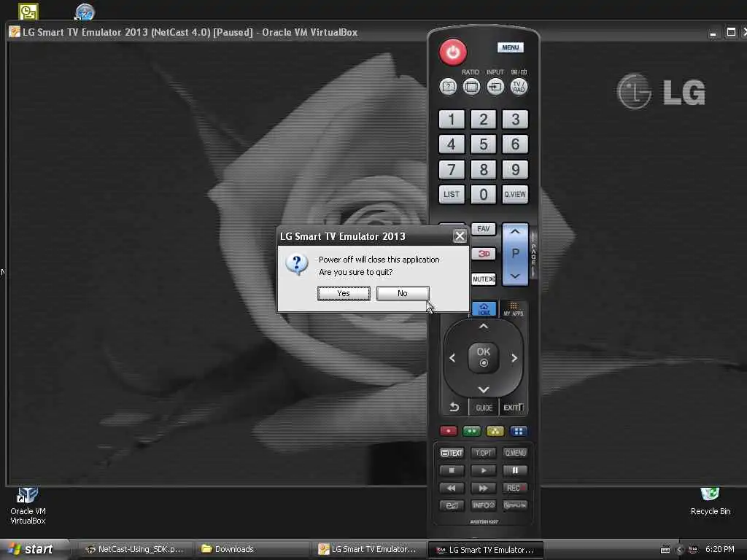The width and height of the screenshot is (747, 560).
Task: Start recording with the REC button
Action: click(x=515, y=488)
